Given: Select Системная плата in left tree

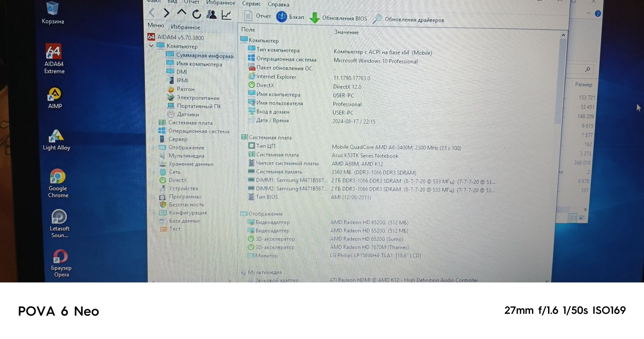Looking at the screenshot, I should [x=186, y=123].
